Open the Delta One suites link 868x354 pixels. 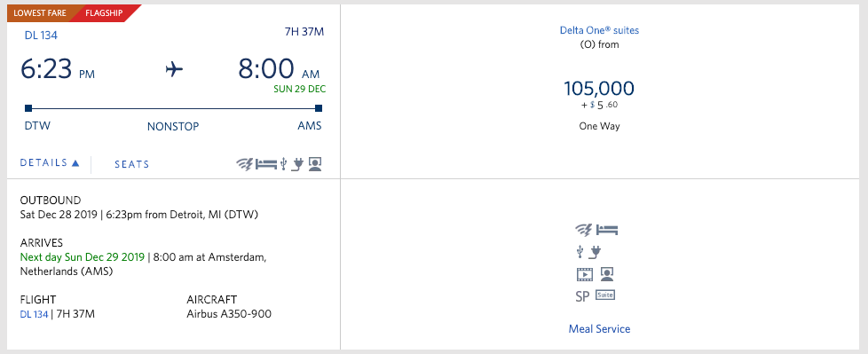(599, 30)
